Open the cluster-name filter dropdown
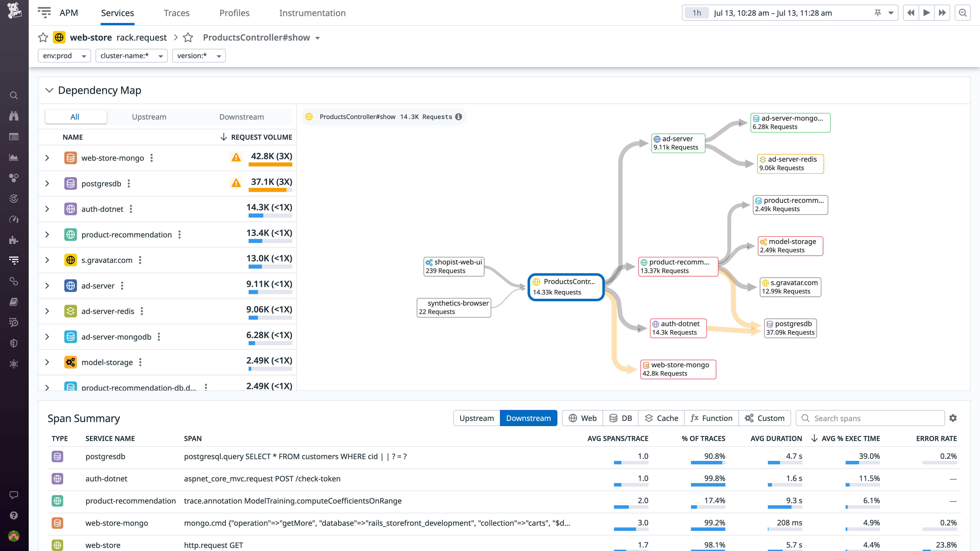This screenshot has width=980, height=551. pos(131,55)
